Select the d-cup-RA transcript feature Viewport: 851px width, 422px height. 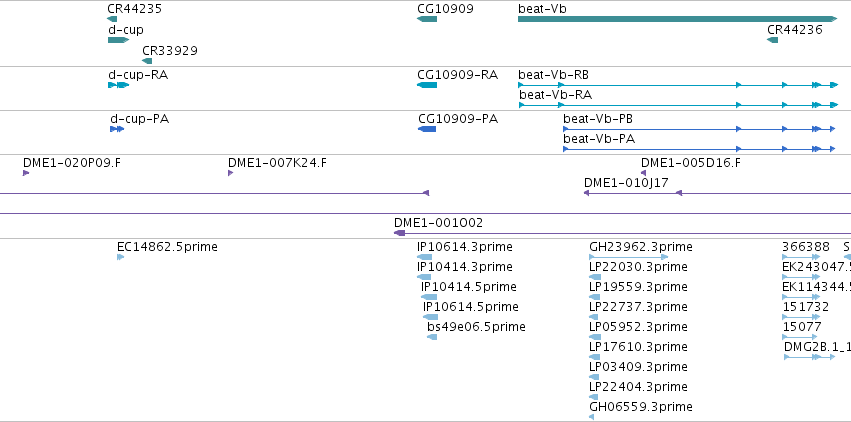(x=118, y=85)
